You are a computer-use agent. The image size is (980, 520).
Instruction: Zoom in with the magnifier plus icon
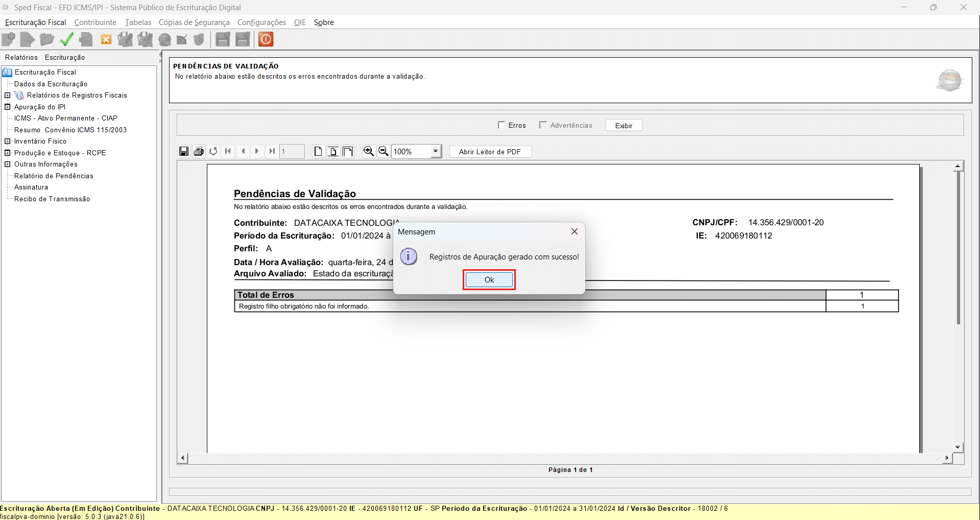pyautogui.click(x=368, y=151)
